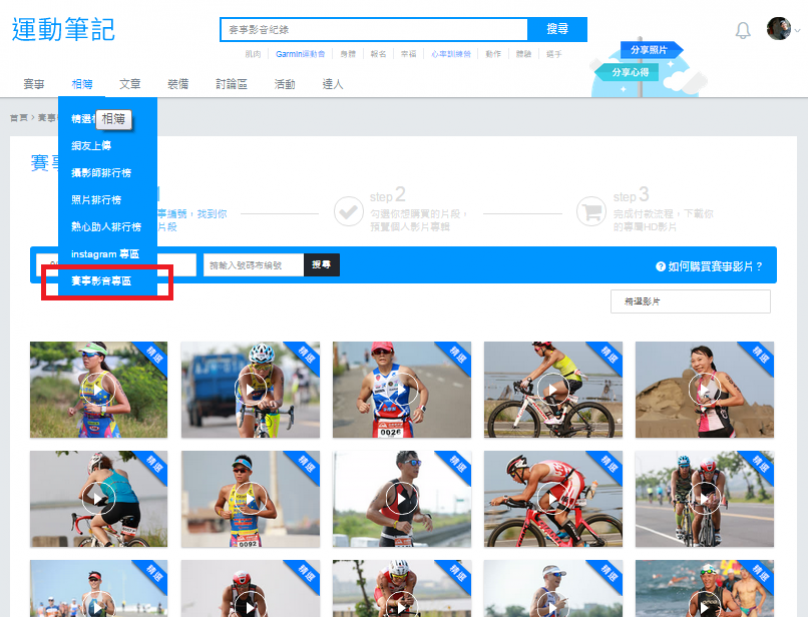Click the question mark help icon
The height and width of the screenshot is (617, 808).
660,266
